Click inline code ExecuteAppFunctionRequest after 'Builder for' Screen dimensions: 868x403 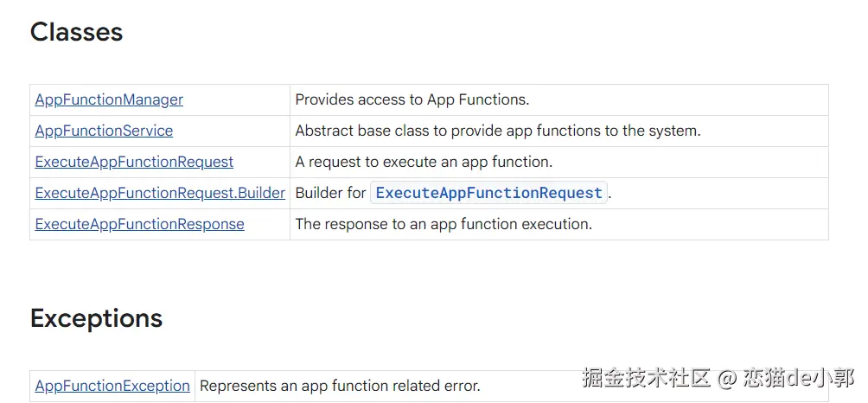coord(488,193)
